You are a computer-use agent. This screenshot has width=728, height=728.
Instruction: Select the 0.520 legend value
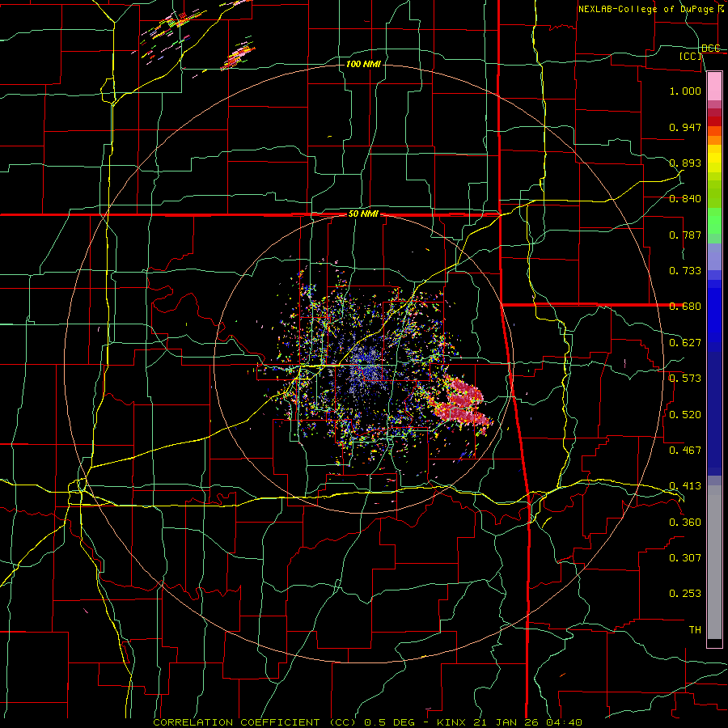point(685,414)
